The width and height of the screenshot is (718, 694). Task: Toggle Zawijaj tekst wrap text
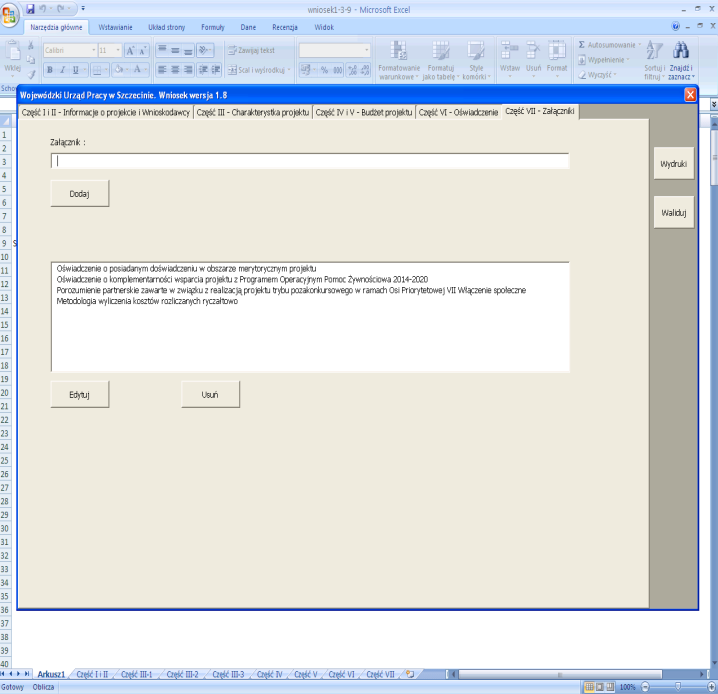tap(251, 50)
